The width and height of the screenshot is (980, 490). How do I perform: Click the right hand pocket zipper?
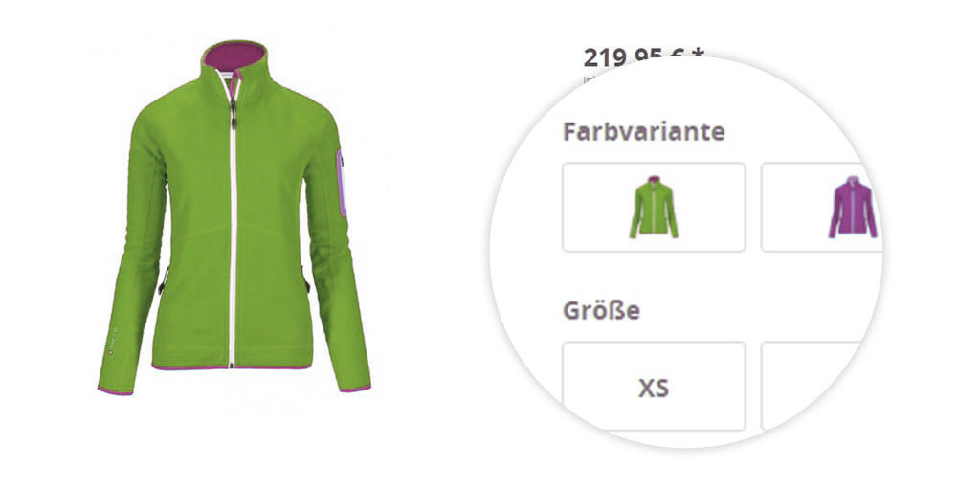pyautogui.click(x=306, y=278)
